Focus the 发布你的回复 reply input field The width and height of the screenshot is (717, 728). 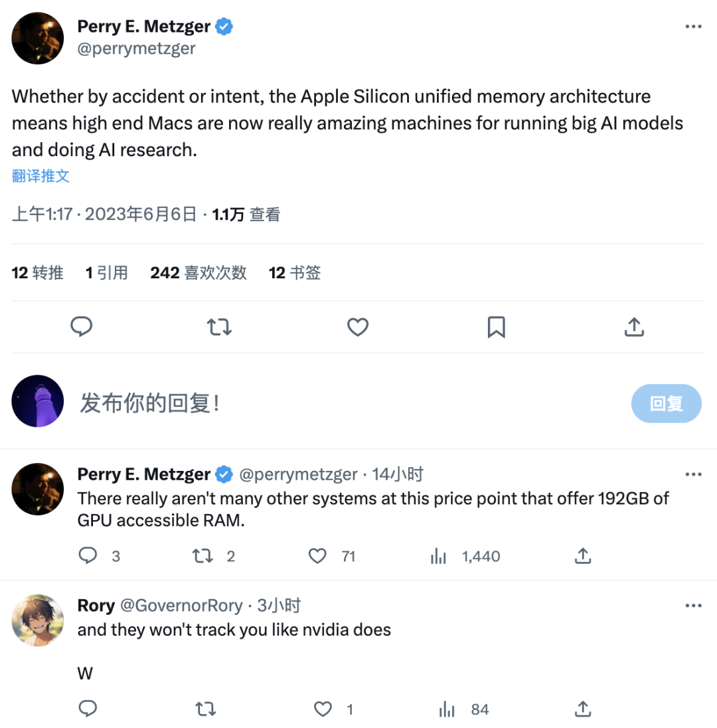click(x=348, y=403)
